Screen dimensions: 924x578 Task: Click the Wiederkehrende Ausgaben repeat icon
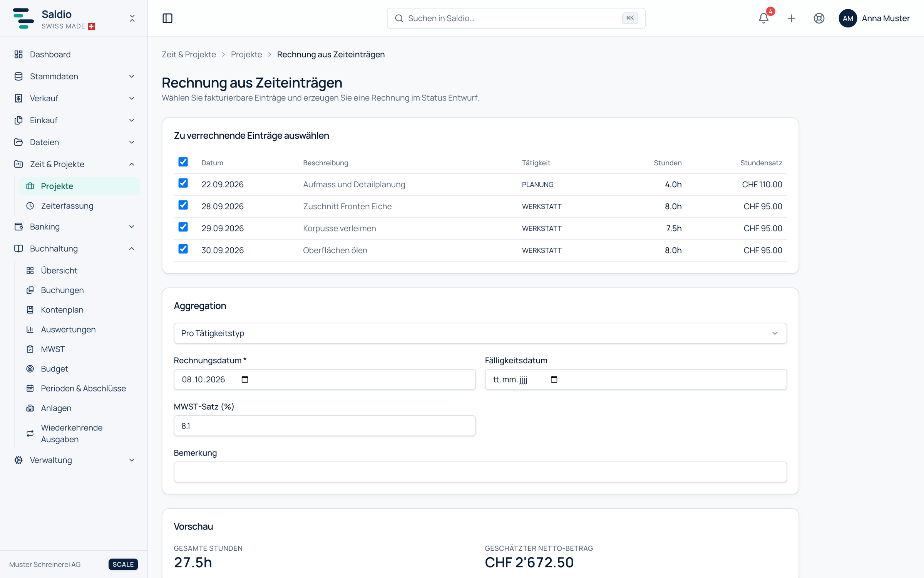(30, 434)
